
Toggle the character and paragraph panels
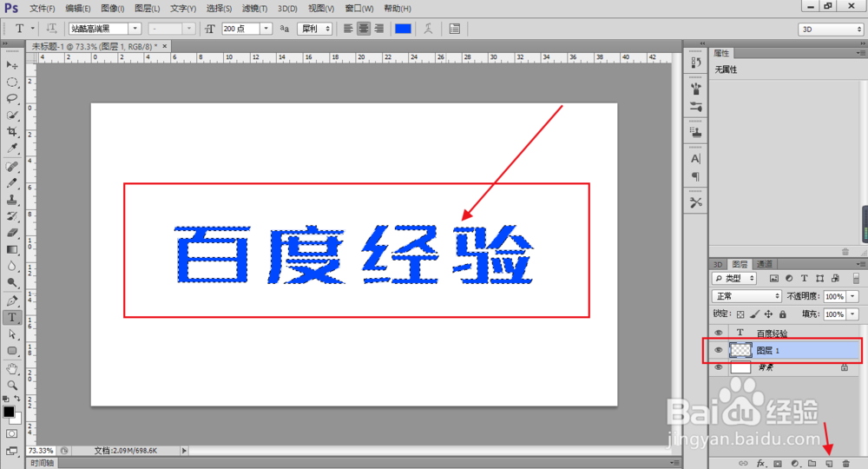coord(455,29)
